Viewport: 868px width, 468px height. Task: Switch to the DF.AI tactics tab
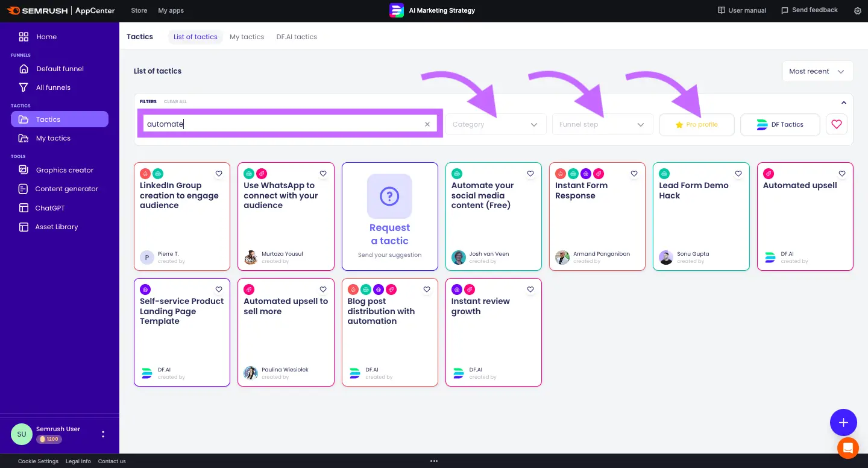297,37
